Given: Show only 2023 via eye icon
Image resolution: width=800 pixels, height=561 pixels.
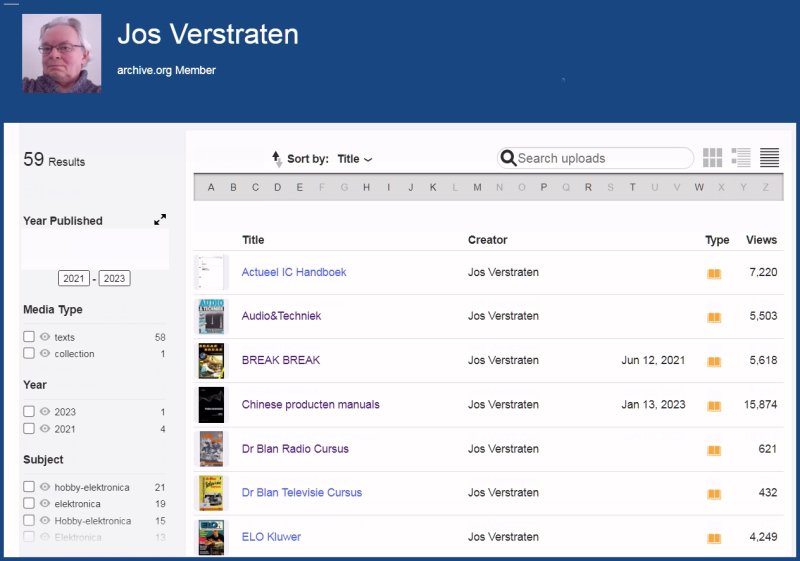Looking at the screenshot, I should point(45,411).
